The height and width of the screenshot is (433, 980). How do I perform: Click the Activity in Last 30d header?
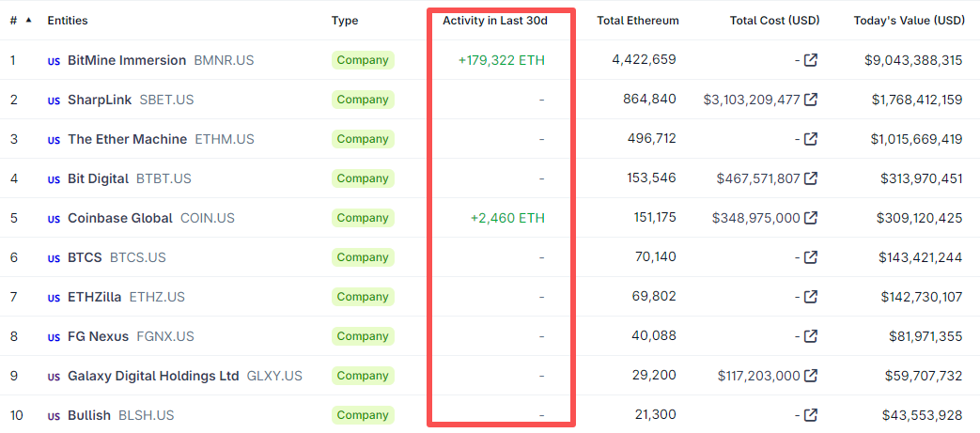(x=494, y=21)
